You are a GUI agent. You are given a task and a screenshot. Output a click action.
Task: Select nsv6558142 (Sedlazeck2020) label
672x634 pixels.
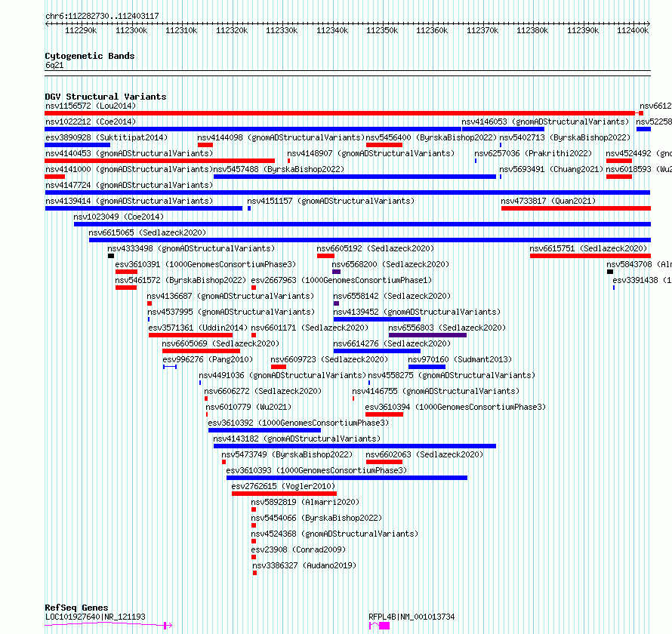pos(392,296)
